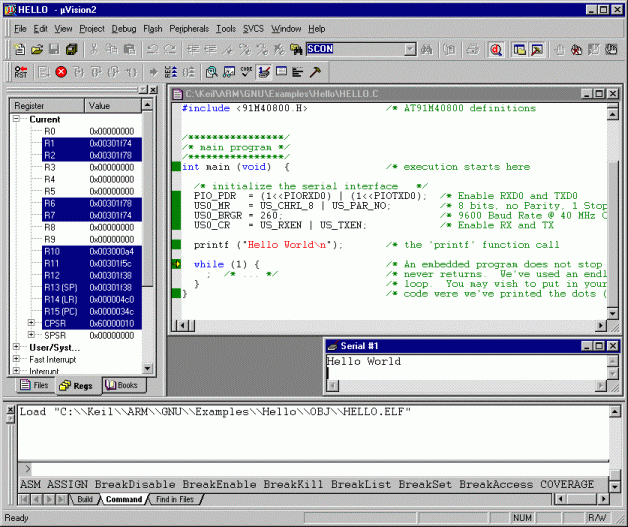This screenshot has height=527, width=628.
Task: Toggle the Project Window toolbar button
Action: click(x=519, y=49)
